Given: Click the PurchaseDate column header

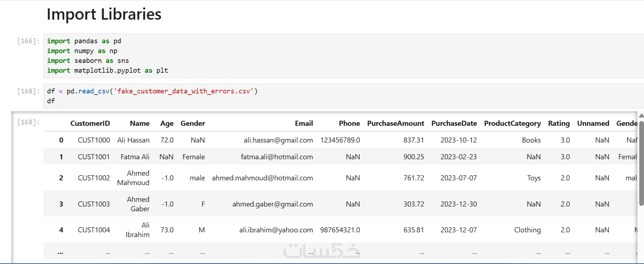Looking at the screenshot, I should (454, 124).
